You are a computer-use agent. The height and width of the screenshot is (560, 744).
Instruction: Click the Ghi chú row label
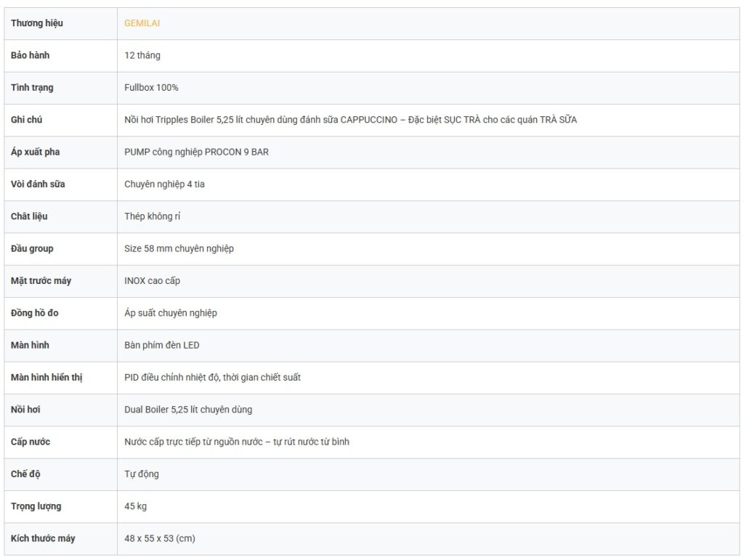click(x=26, y=120)
